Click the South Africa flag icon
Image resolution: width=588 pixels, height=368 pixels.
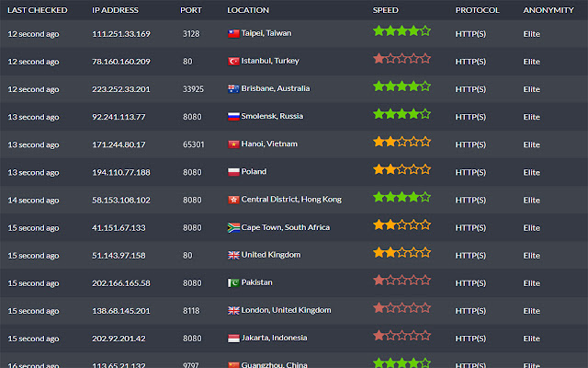(233, 227)
